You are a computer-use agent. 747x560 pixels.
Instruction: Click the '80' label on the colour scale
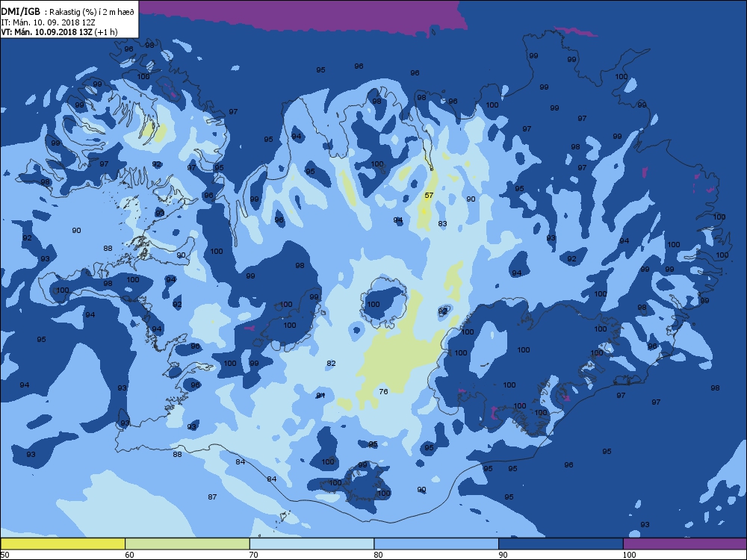click(x=379, y=555)
